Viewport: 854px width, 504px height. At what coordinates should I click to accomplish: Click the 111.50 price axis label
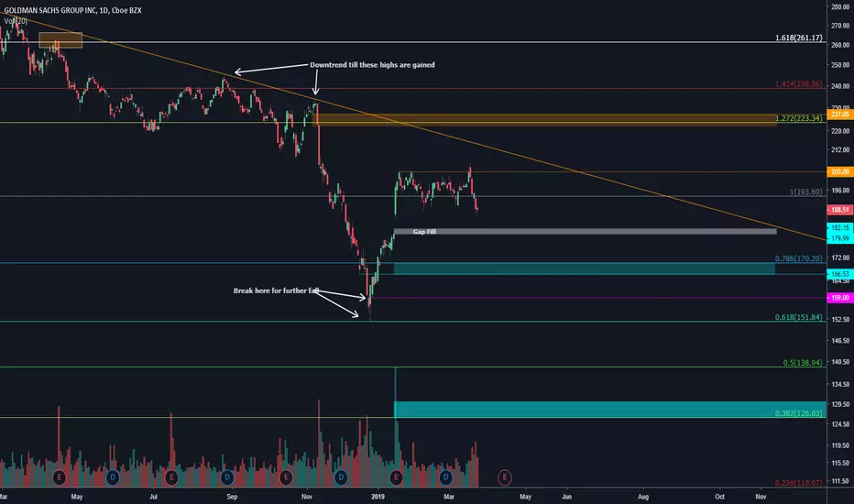(x=840, y=481)
